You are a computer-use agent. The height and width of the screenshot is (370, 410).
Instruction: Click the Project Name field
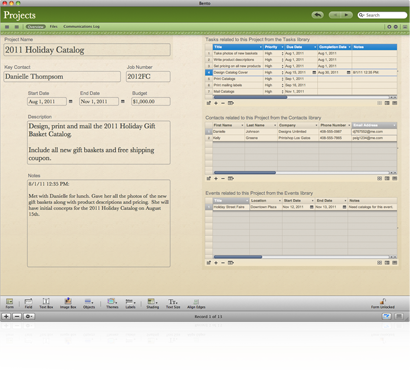[87, 50]
